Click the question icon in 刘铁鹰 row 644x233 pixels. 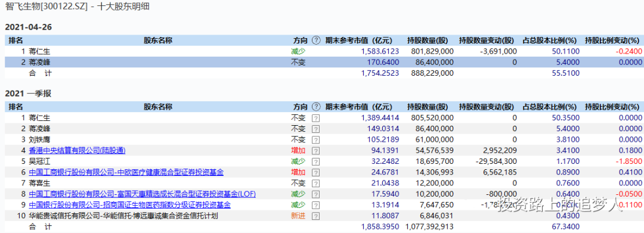click(x=315, y=139)
